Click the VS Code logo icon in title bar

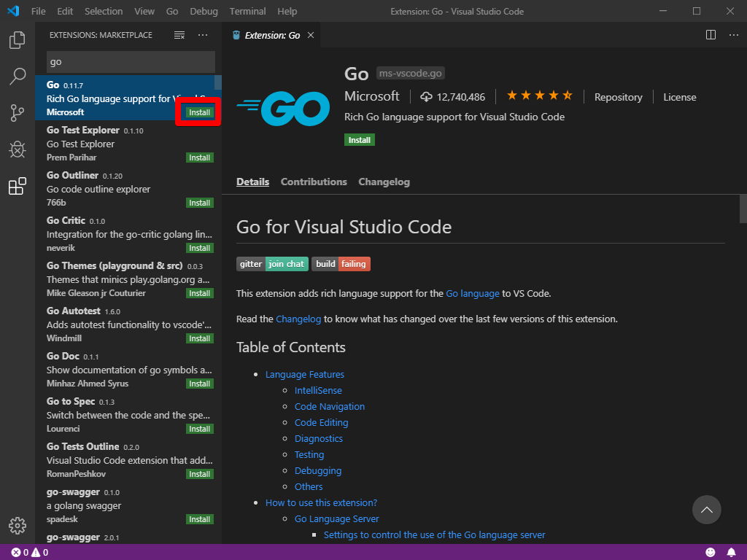tap(13, 11)
